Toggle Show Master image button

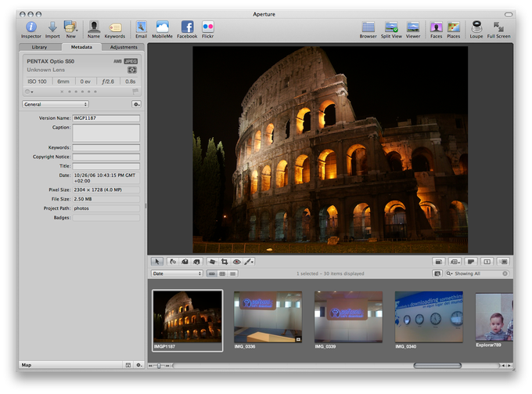click(438, 262)
